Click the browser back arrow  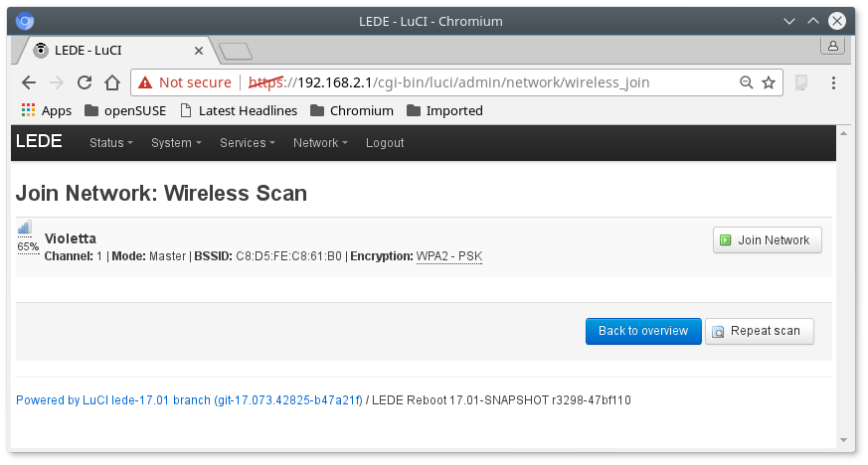click(29, 82)
